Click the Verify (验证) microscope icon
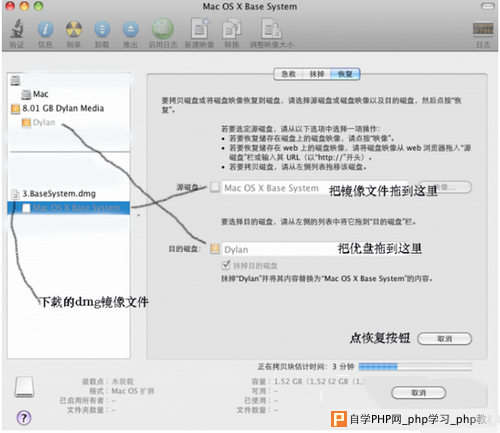 pyautogui.click(x=17, y=29)
